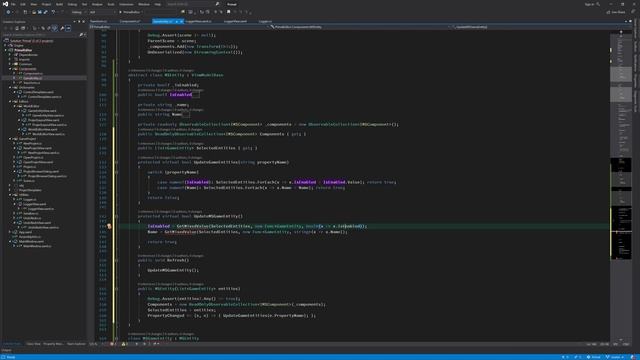
Task: Click the vertical scrollbar minimap in the editor
Action: tap(621, 184)
